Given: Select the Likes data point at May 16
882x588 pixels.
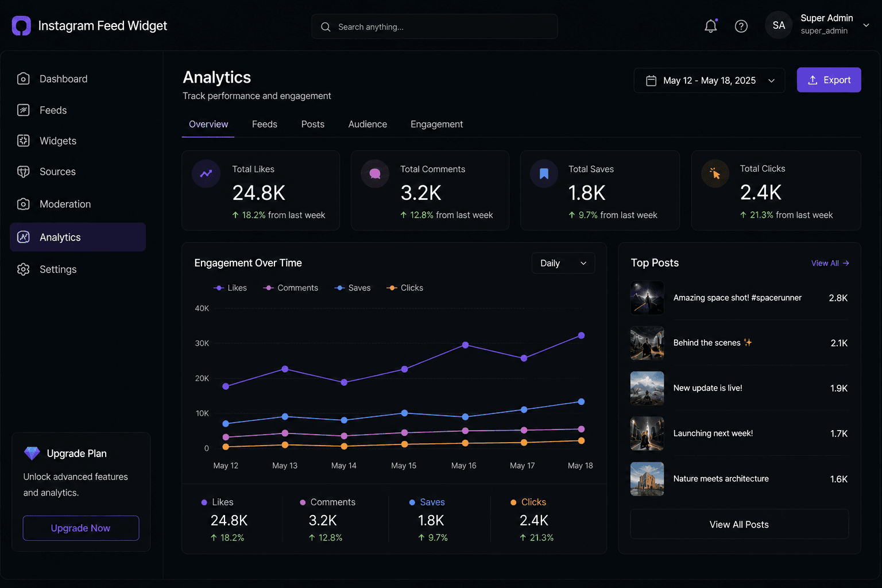Looking at the screenshot, I should click(x=465, y=345).
